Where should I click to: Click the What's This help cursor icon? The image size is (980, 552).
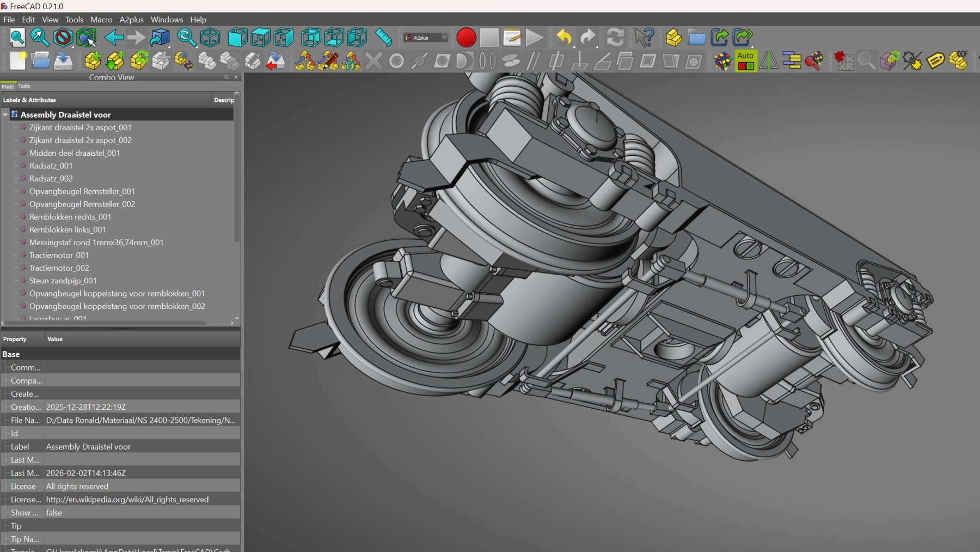click(x=644, y=38)
